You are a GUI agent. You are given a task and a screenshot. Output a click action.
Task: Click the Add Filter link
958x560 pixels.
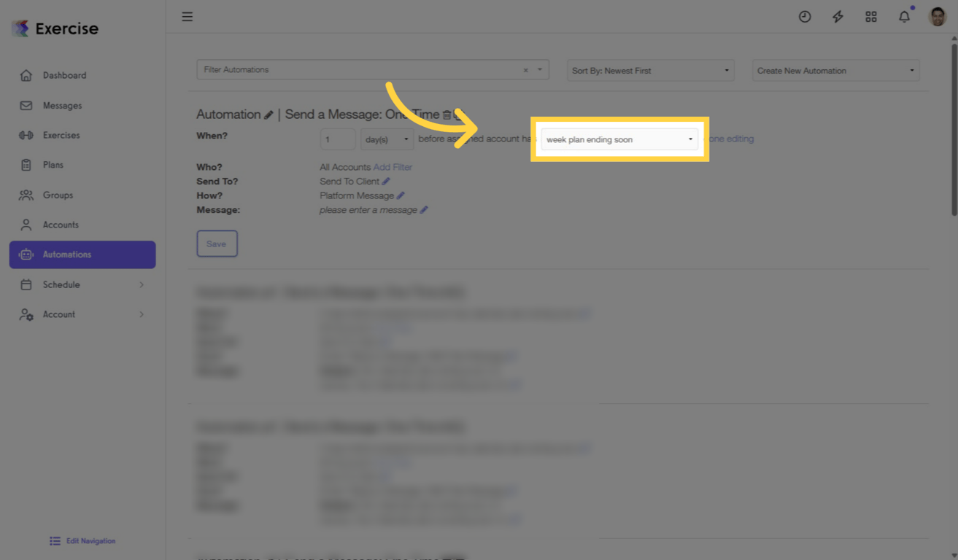pyautogui.click(x=393, y=167)
